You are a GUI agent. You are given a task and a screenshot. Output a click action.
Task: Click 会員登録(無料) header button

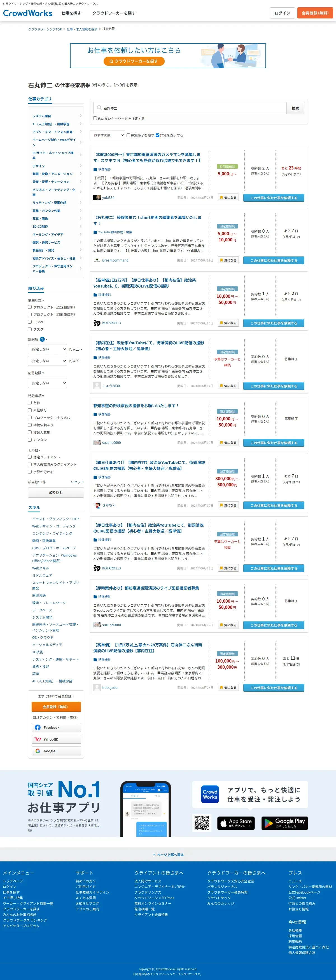coord(315,13)
